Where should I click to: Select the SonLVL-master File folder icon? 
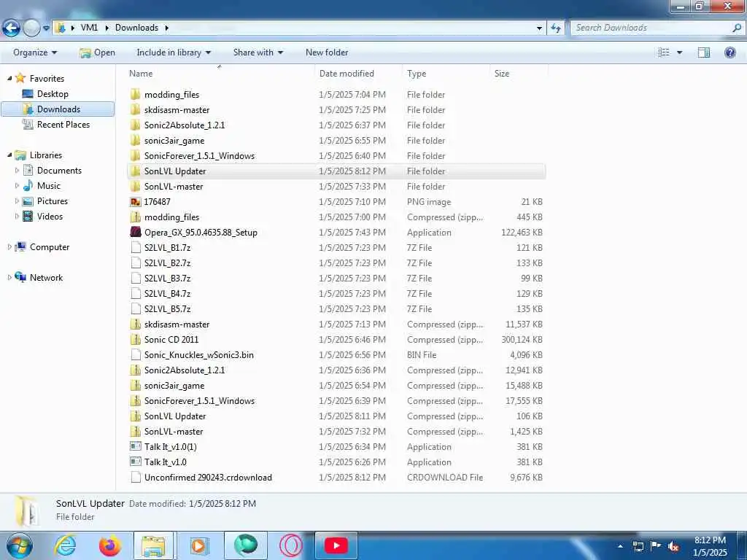coord(135,186)
